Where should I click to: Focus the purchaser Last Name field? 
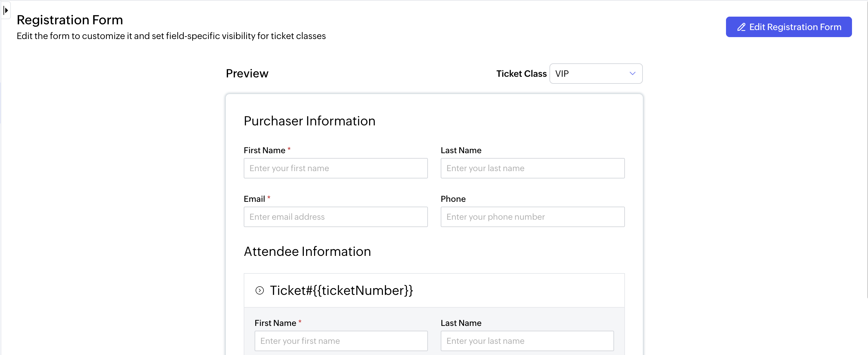coord(533,168)
